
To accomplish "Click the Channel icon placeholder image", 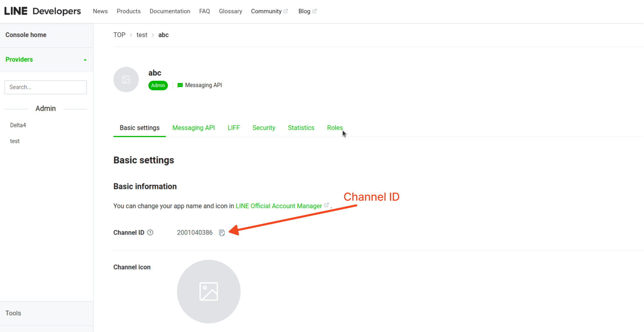I will click(208, 291).
